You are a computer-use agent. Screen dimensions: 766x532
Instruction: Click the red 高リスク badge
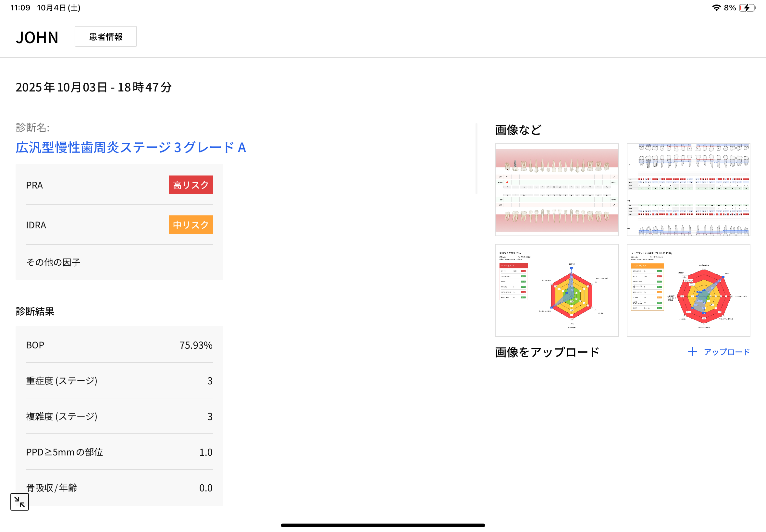click(191, 185)
